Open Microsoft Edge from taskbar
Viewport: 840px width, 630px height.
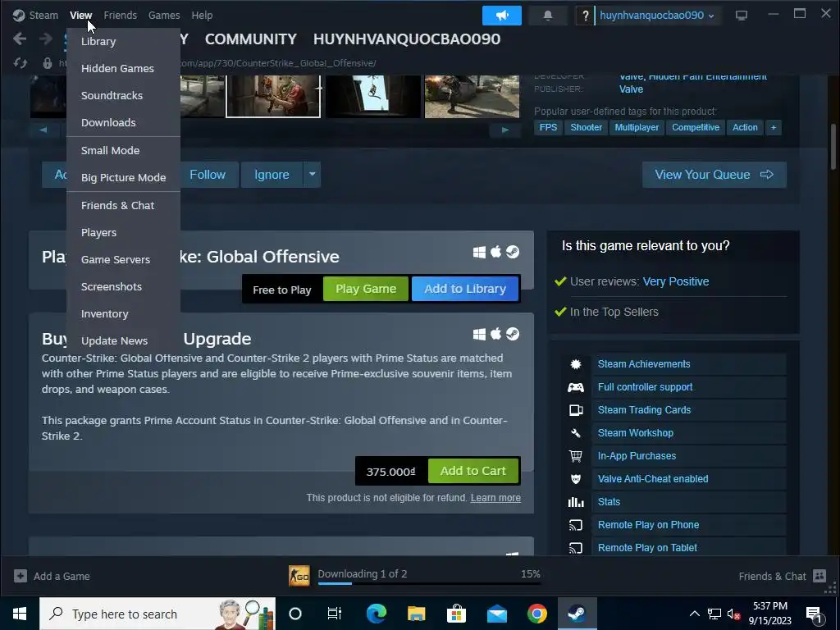click(376, 614)
